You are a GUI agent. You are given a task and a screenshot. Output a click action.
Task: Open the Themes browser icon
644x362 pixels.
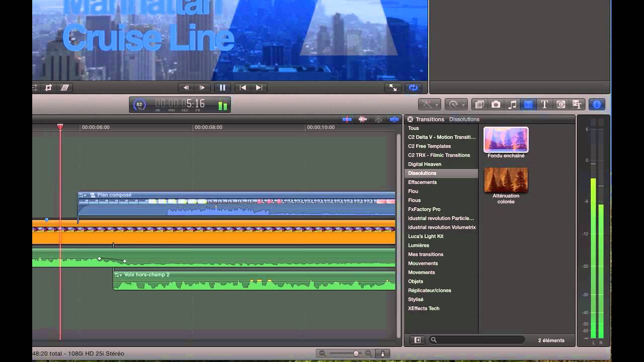tap(577, 105)
